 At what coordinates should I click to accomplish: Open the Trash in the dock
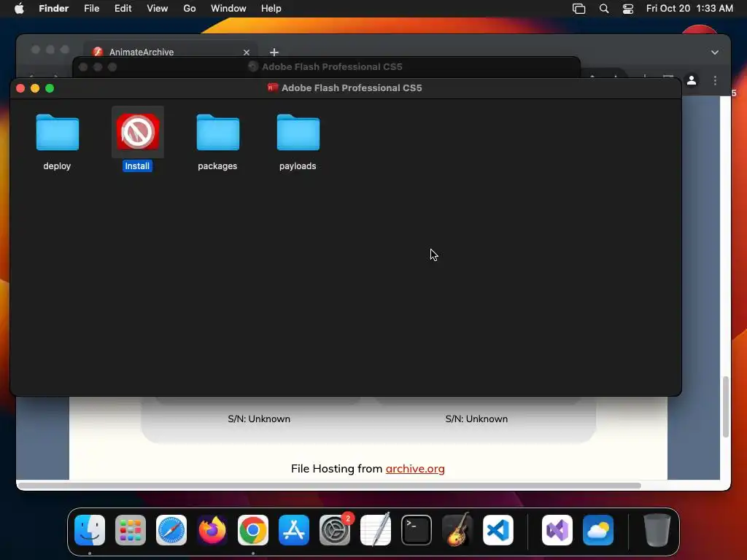tap(657, 530)
